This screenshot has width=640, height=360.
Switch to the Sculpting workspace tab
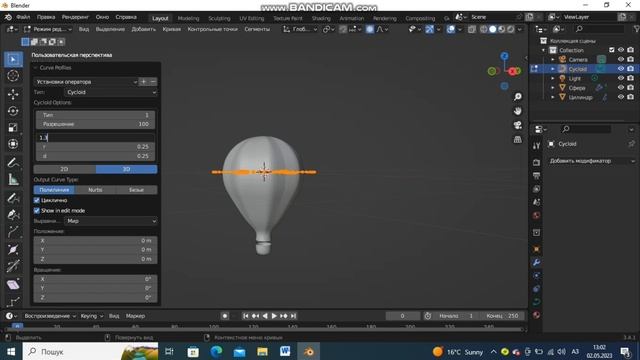(x=219, y=18)
